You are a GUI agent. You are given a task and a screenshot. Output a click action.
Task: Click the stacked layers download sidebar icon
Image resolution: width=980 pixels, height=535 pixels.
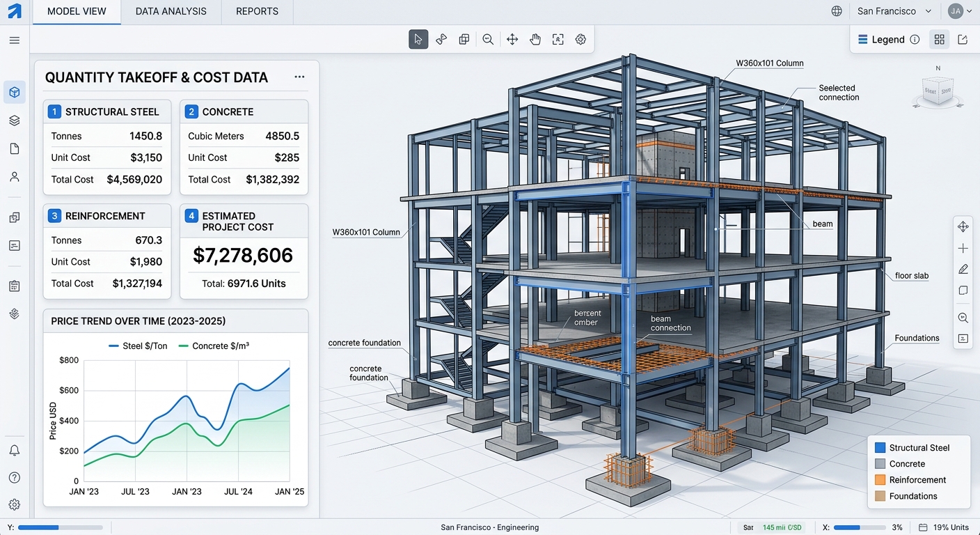tap(15, 314)
